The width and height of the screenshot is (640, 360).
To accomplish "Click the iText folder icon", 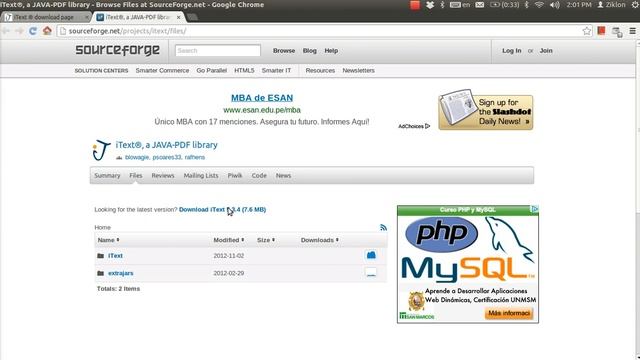I will (100, 256).
